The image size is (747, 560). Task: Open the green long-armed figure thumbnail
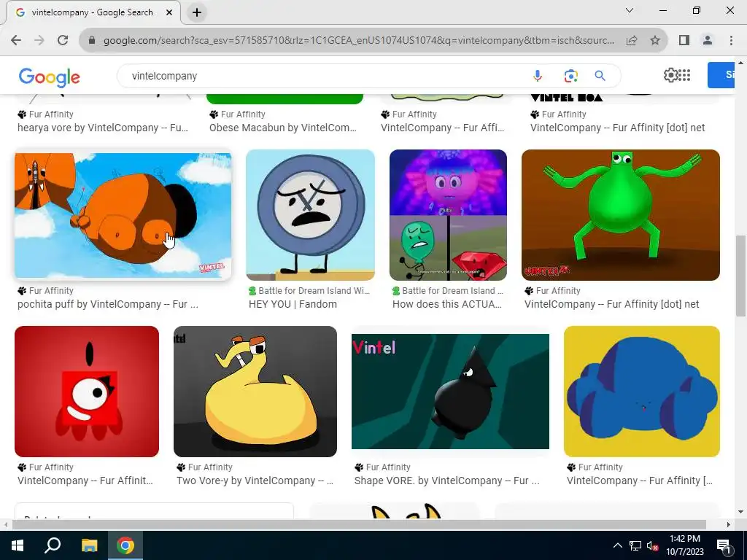coord(620,215)
